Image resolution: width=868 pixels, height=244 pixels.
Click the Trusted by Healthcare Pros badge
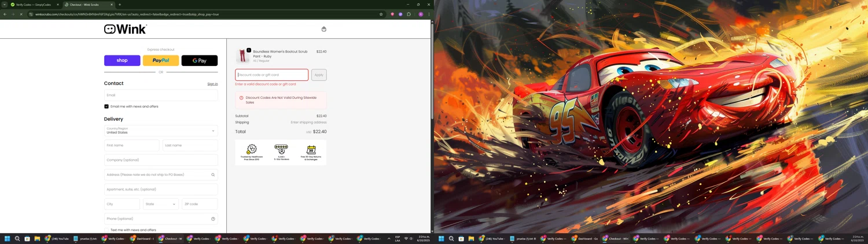252,153
